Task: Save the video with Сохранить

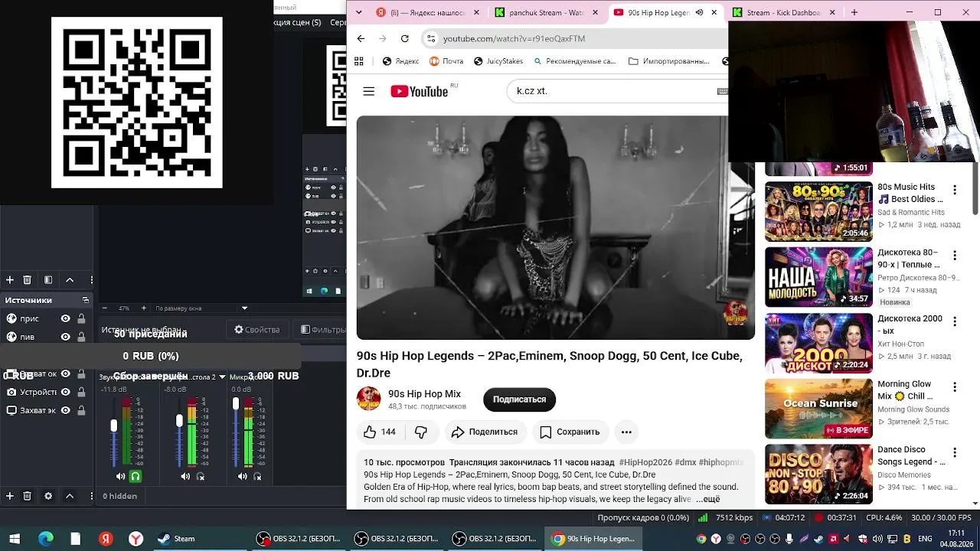Action: 570,432
